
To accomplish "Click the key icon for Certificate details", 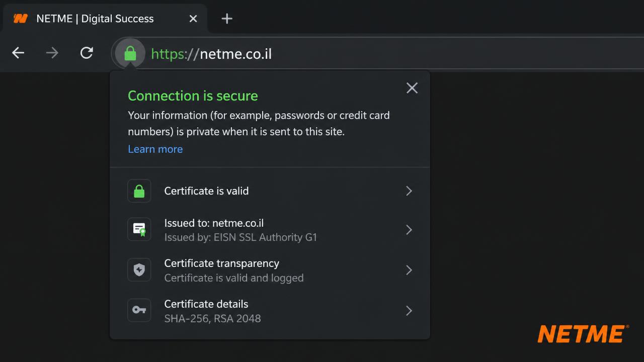I will coord(139,311).
